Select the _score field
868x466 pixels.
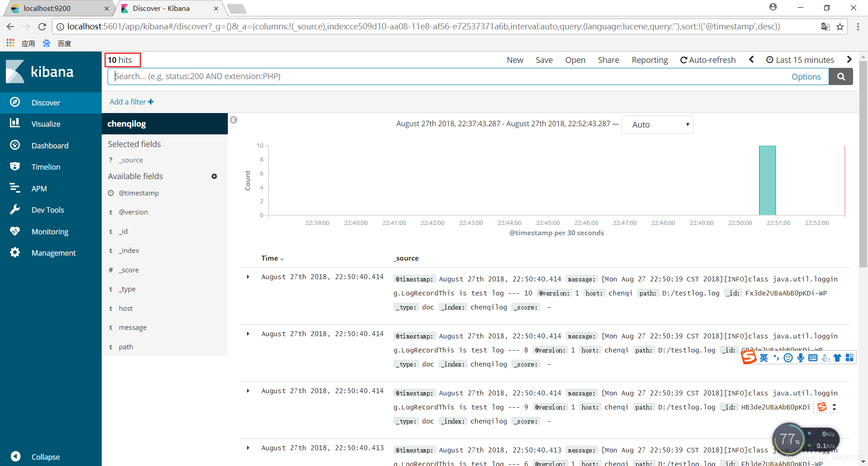(x=129, y=270)
